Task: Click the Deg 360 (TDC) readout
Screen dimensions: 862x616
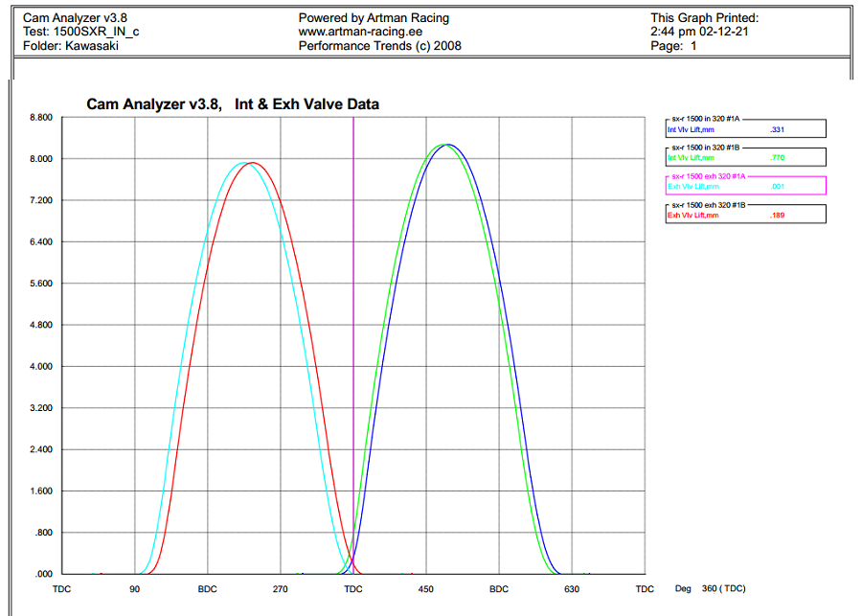Action: (x=709, y=589)
